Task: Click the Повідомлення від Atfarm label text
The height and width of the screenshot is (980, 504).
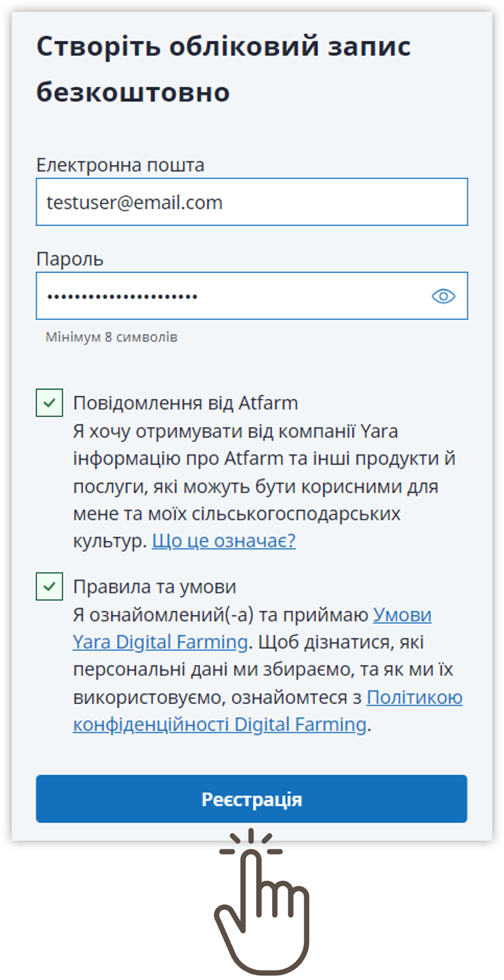Action: (x=185, y=403)
